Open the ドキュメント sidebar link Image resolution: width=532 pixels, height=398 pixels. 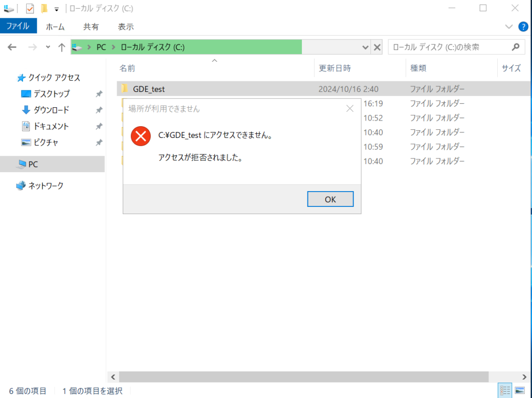[51, 126]
